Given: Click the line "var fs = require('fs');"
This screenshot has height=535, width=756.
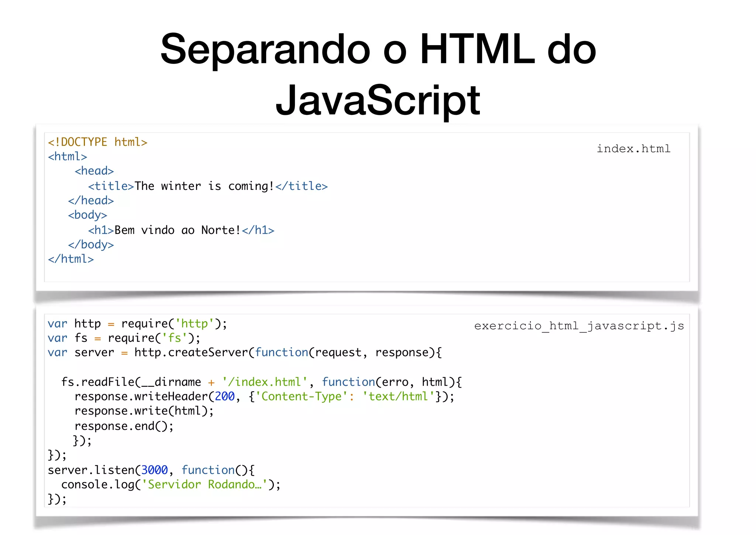Looking at the screenshot, I should pyautogui.click(x=124, y=338).
